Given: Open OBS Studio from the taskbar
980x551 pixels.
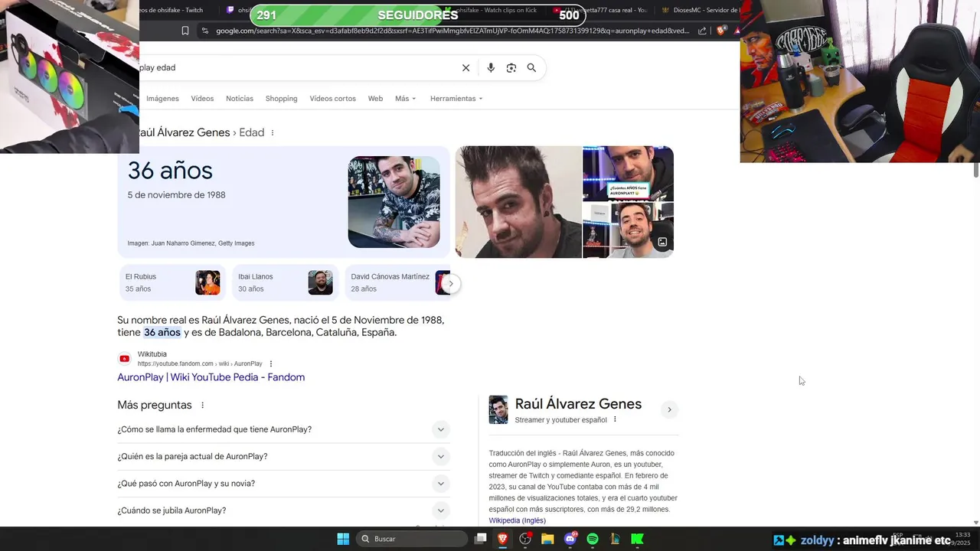Looking at the screenshot, I should pyautogui.click(x=525, y=539).
